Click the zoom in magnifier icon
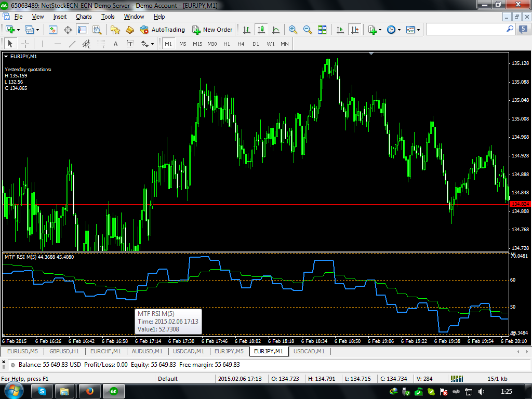 coord(293,30)
